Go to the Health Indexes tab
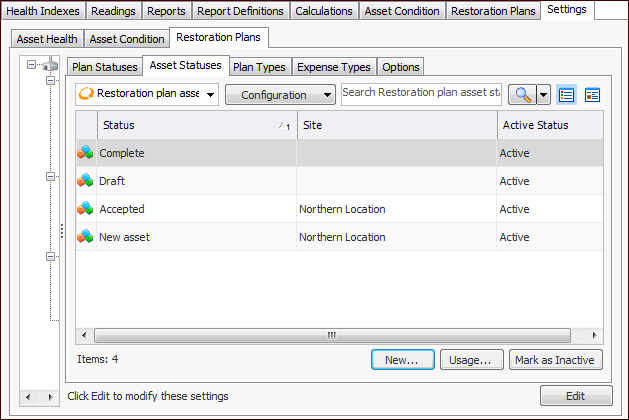The height and width of the screenshot is (420, 629). tap(43, 11)
